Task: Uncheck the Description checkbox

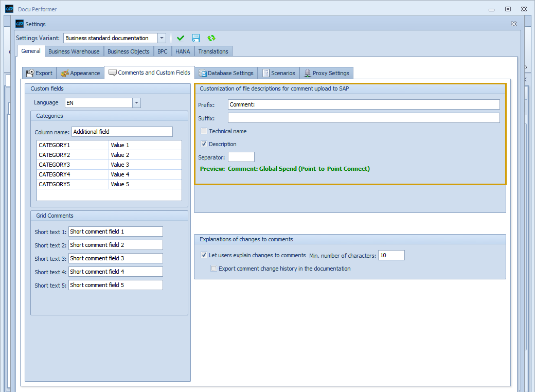Action: [x=204, y=144]
